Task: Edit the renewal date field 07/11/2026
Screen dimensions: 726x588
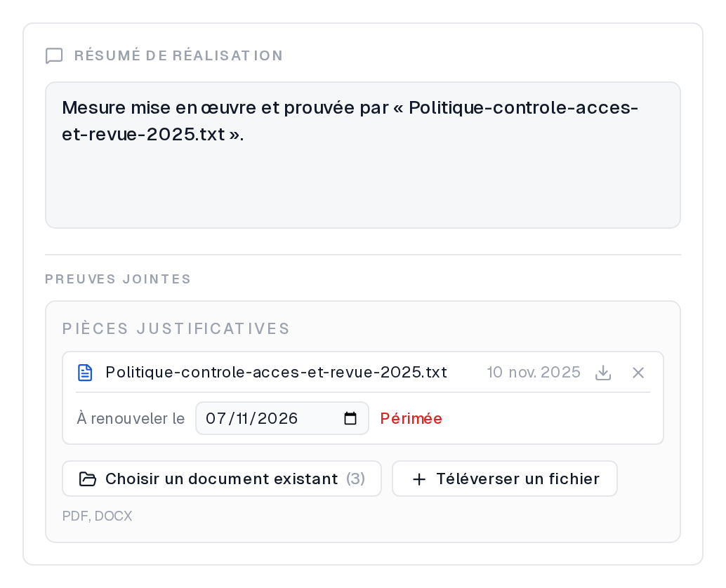Action: coord(282,418)
